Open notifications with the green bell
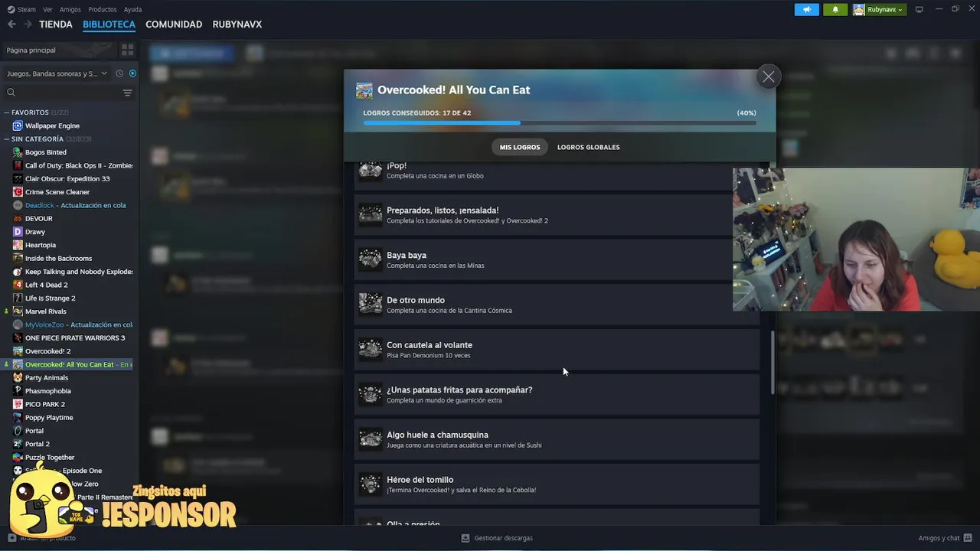The width and height of the screenshot is (980, 551). (835, 9)
